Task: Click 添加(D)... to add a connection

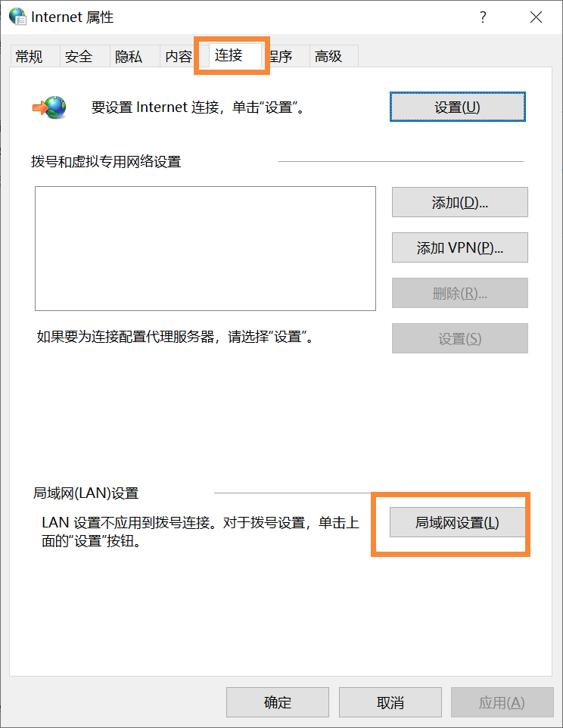Action: pyautogui.click(x=460, y=202)
